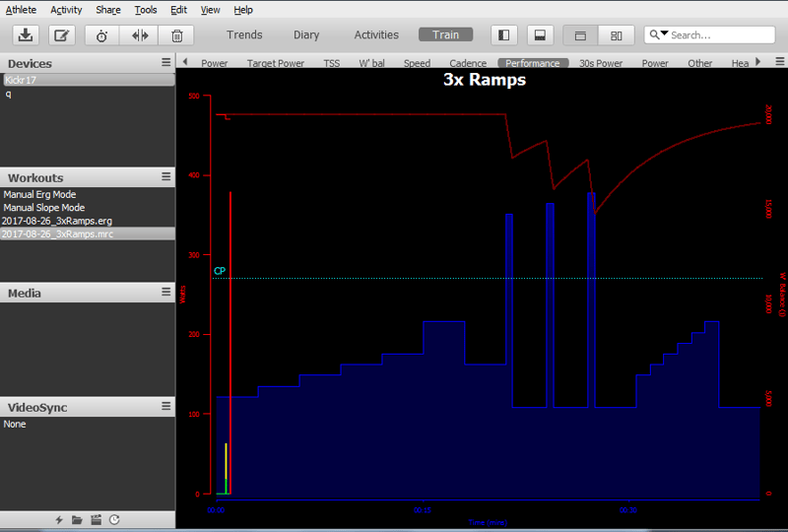788x532 pixels.
Task: Toggle the sidebar visibility icon
Action: (x=503, y=35)
